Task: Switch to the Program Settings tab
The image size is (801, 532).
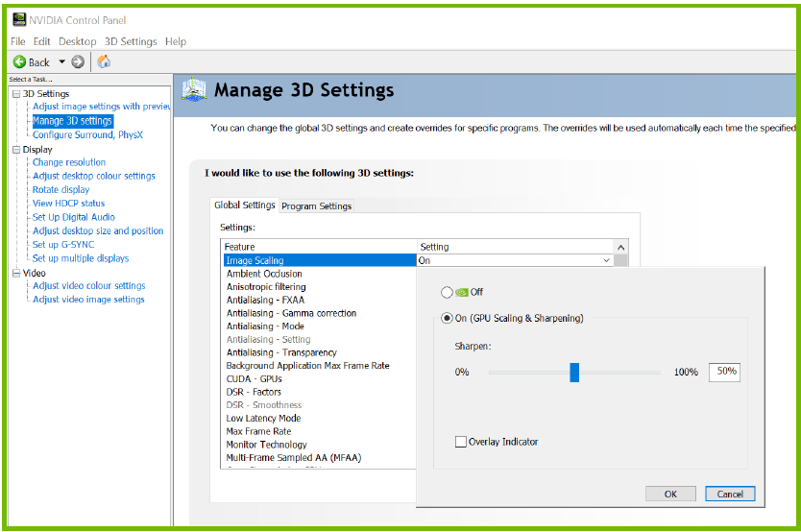Action: (316, 206)
